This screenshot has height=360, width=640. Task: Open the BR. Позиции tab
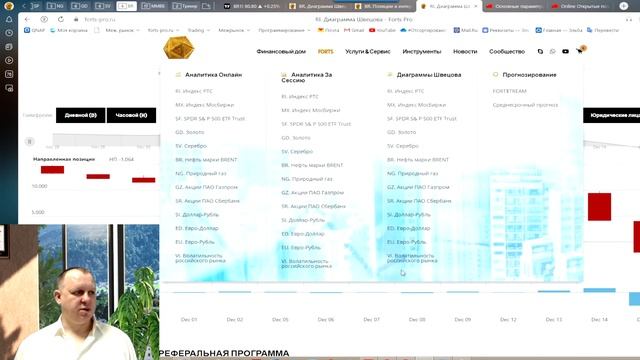click(383, 6)
